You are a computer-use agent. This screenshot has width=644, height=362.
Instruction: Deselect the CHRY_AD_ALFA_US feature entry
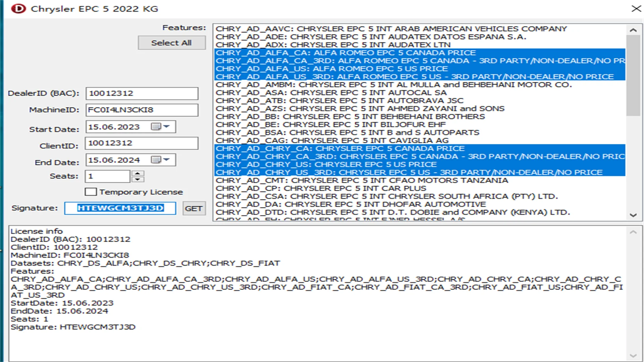click(332, 68)
